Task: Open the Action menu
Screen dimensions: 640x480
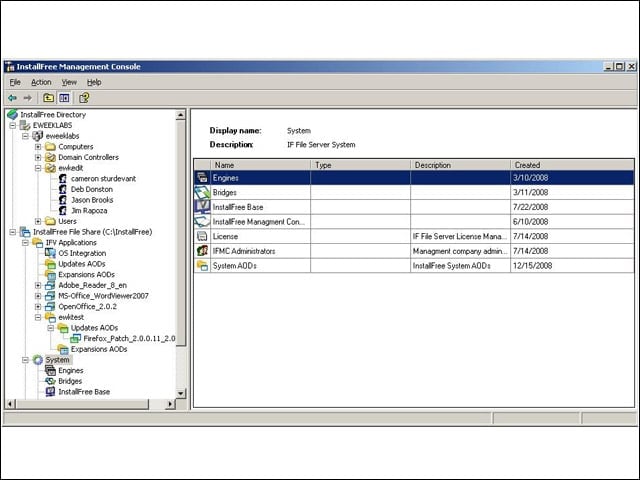Action: 41,82
